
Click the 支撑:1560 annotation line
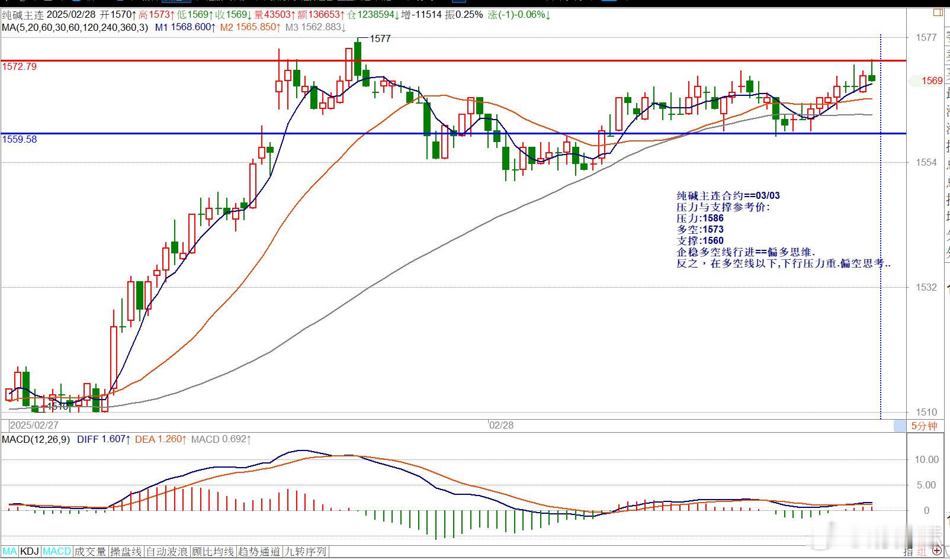tap(700, 240)
